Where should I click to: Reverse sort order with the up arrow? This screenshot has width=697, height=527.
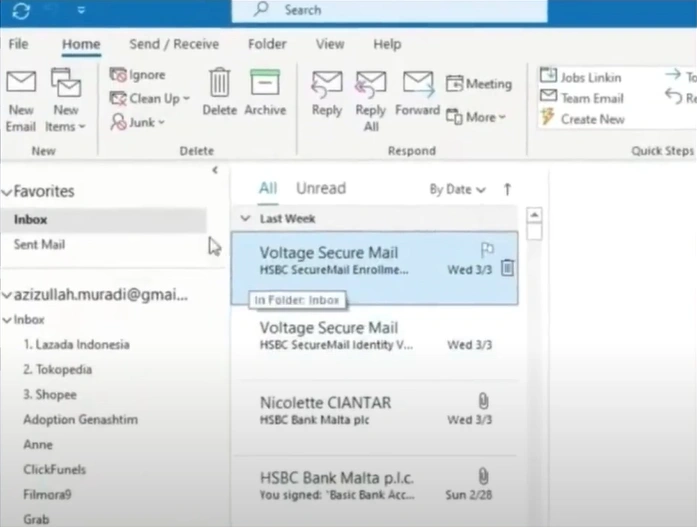[x=507, y=190]
